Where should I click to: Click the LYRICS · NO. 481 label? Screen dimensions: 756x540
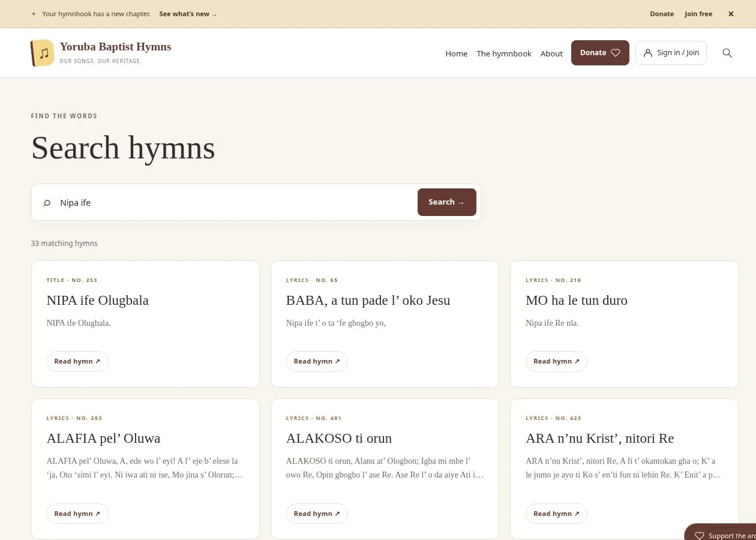point(314,418)
